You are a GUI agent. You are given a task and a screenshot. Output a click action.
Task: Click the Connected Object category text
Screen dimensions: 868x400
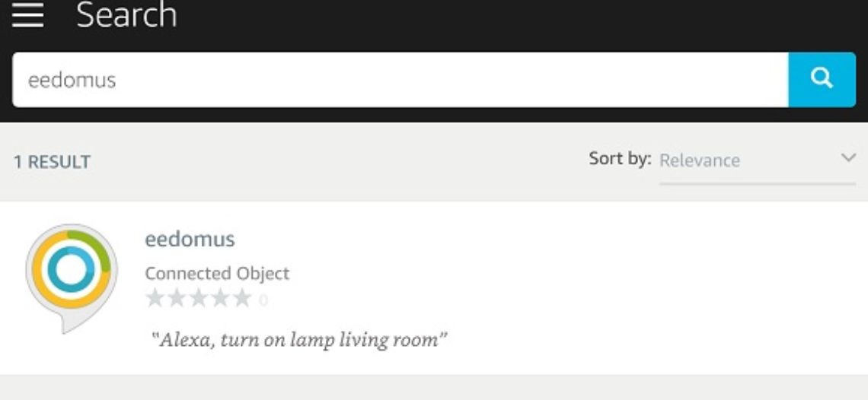tap(217, 273)
